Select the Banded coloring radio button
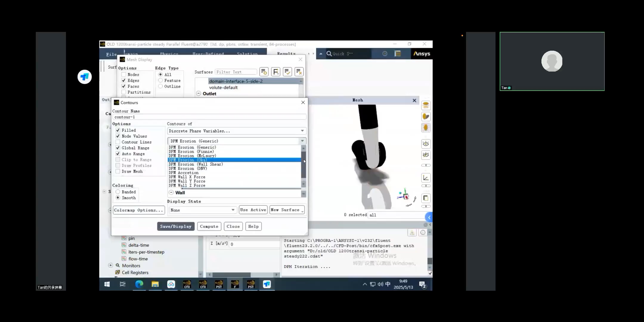This screenshot has height=322, width=644. point(118,192)
